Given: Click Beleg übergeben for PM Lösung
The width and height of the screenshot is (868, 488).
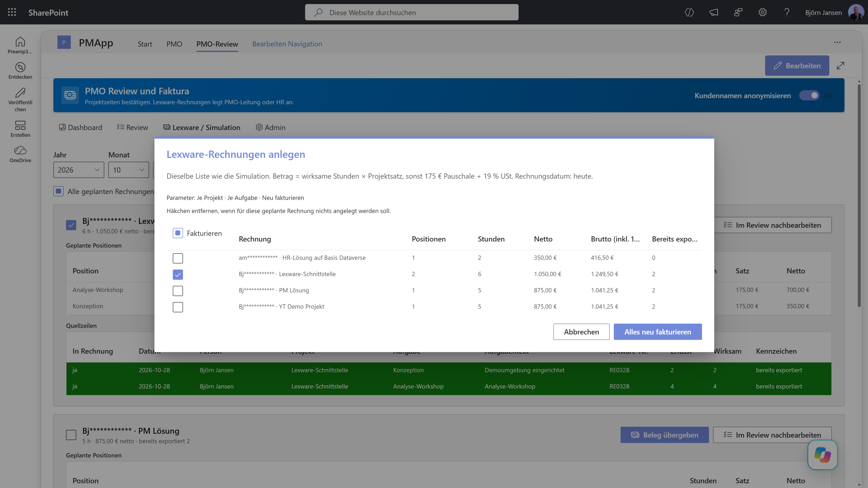Looking at the screenshot, I should pyautogui.click(x=664, y=435).
